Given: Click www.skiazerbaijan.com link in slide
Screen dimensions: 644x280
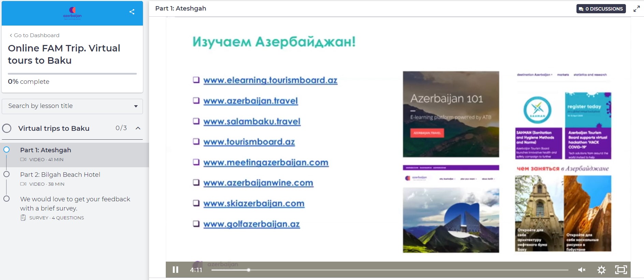Looking at the screenshot, I should [254, 203].
